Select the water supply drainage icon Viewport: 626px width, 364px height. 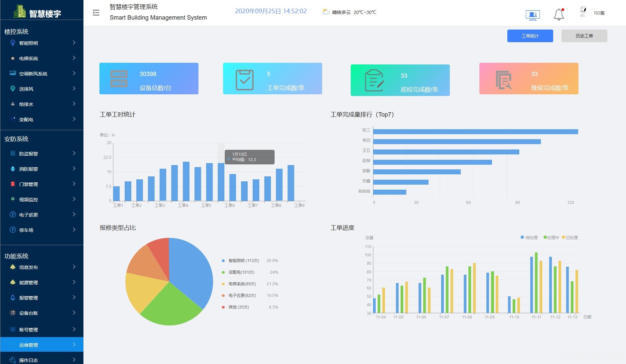[13, 104]
